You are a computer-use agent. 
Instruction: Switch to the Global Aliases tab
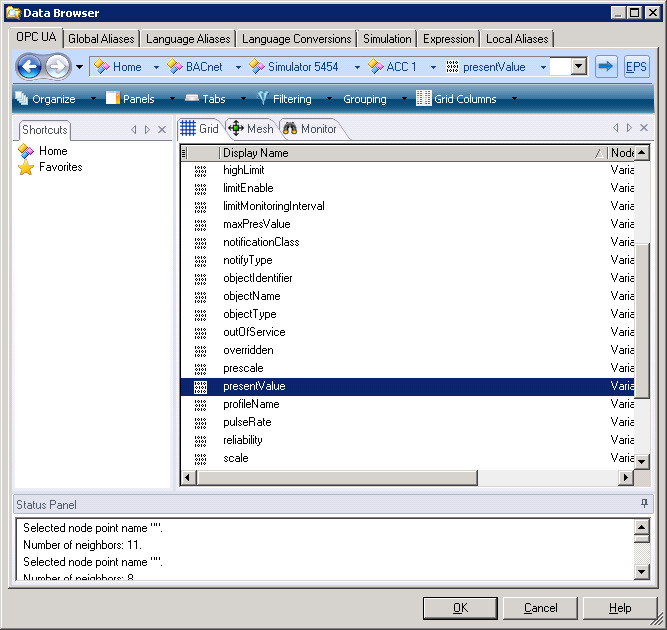tap(101, 39)
